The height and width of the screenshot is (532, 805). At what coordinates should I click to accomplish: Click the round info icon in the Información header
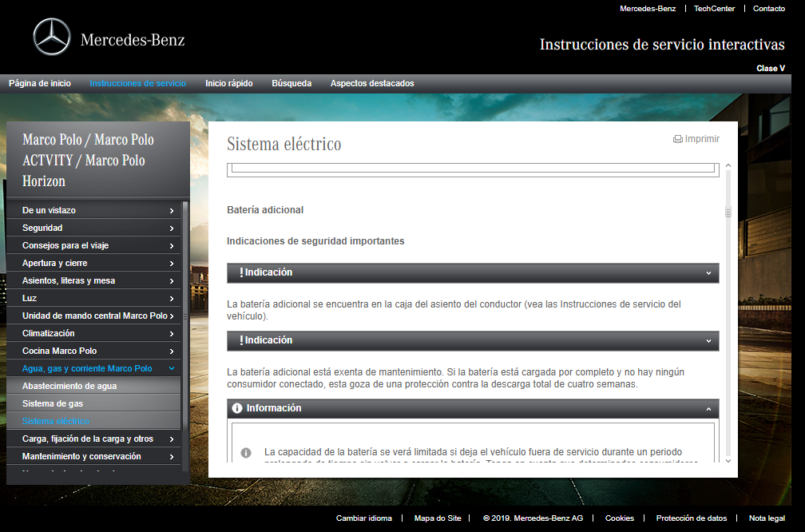point(236,408)
